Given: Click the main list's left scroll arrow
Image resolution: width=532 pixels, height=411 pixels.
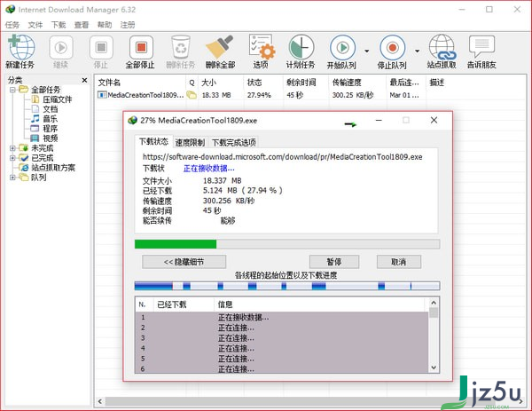Looking at the screenshot, I should [x=100, y=401].
